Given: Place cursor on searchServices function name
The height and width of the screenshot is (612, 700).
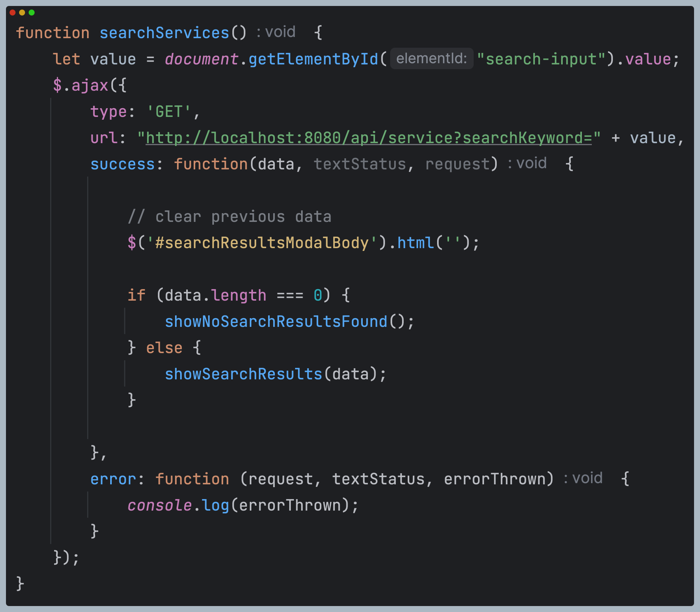Looking at the screenshot, I should click(164, 33).
